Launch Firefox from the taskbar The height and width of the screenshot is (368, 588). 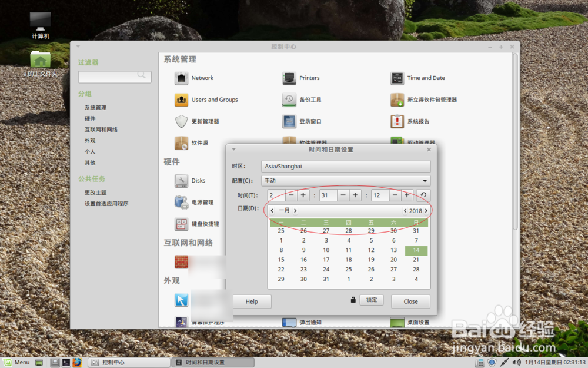click(77, 362)
